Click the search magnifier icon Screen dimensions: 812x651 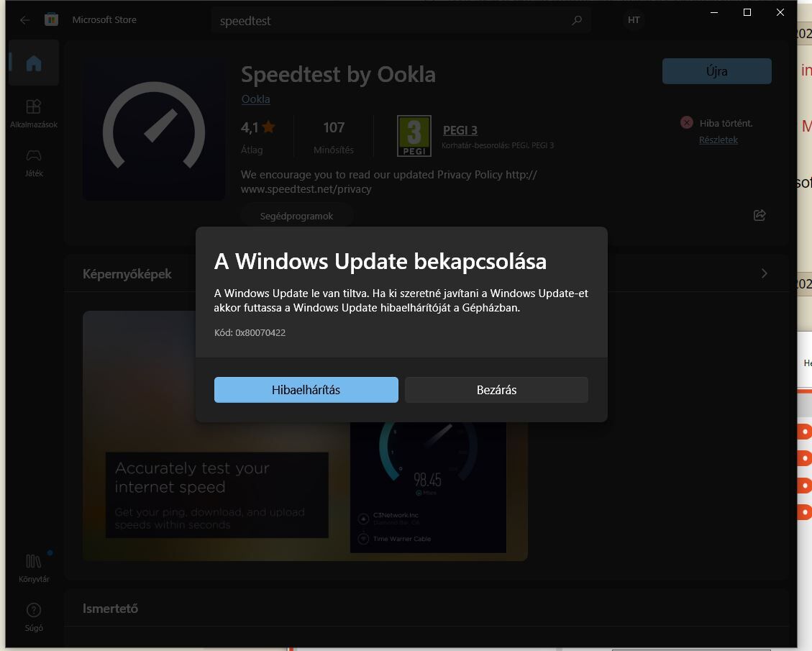tap(576, 20)
